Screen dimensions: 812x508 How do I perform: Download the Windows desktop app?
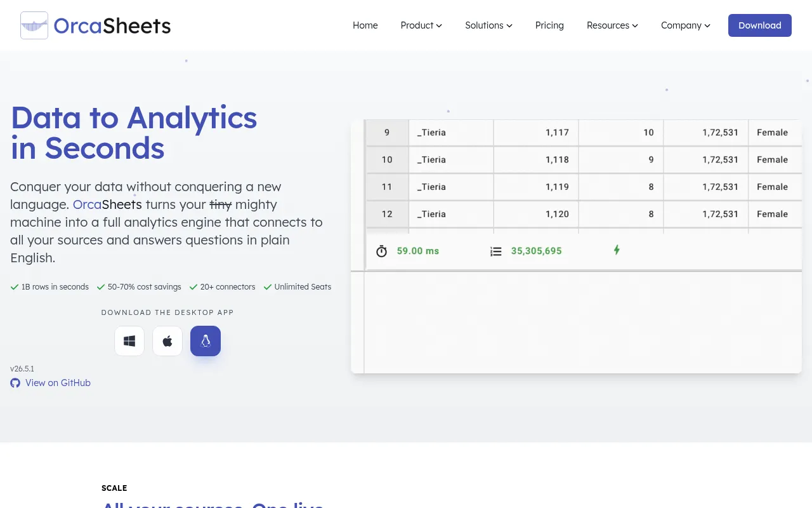coord(129,341)
